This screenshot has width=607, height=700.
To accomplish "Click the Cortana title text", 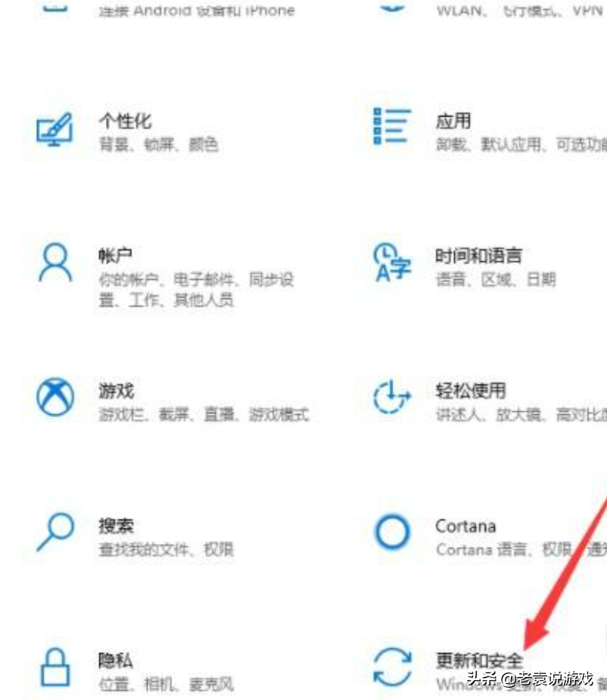I will [466, 526].
